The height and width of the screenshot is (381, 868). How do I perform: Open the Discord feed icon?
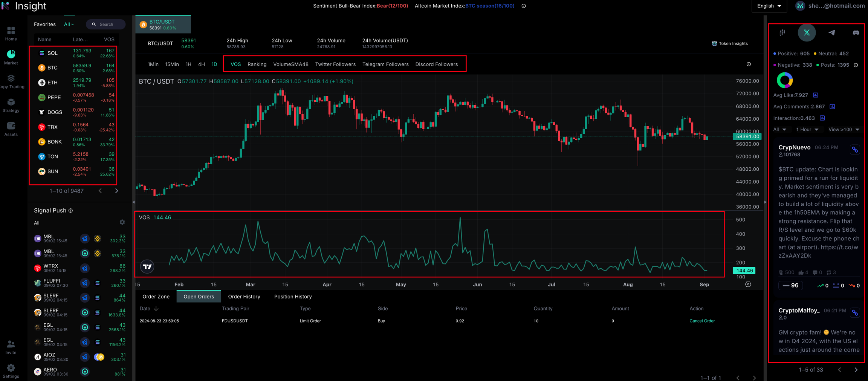point(856,33)
